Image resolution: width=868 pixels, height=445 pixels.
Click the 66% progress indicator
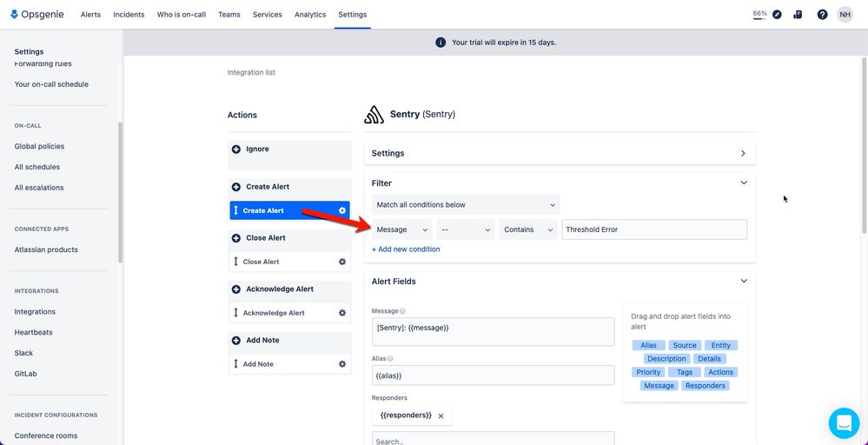(759, 15)
